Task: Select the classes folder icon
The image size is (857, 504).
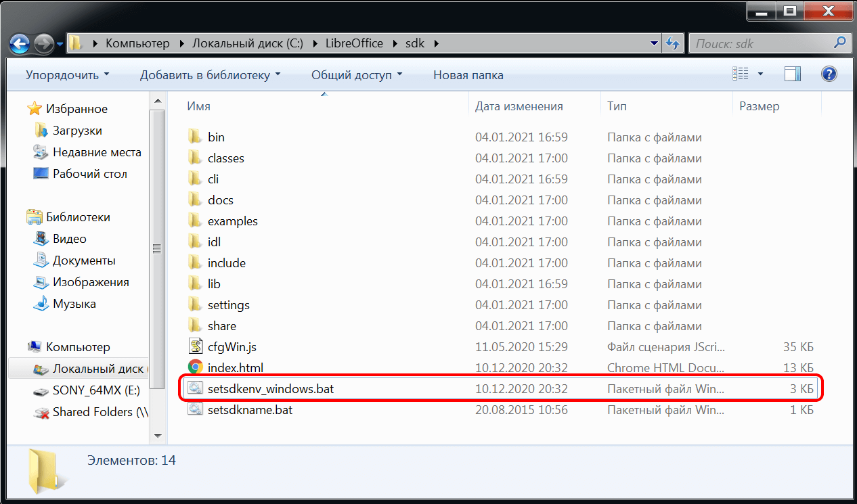Action: [195, 158]
